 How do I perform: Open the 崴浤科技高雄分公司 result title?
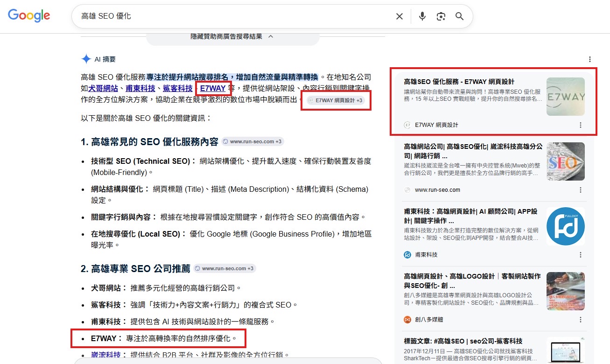pyautogui.click(x=473, y=151)
